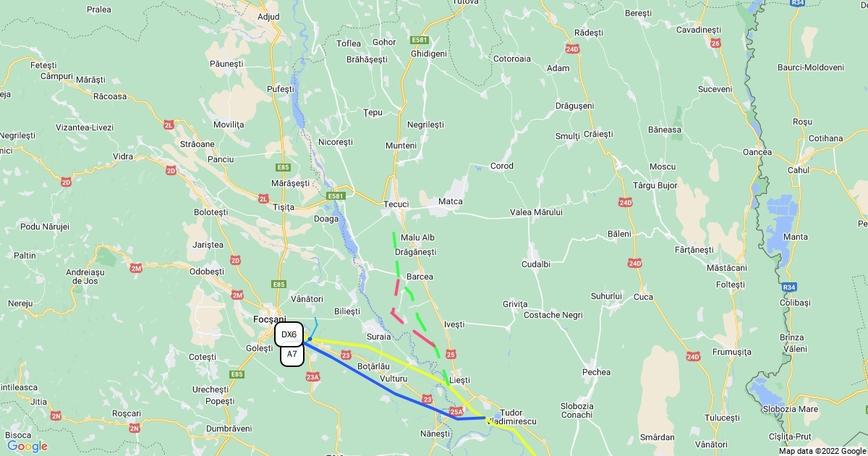Click the 2M road shield near Andreiașu de Jos
The height and width of the screenshot is (456, 868).
tap(137, 269)
